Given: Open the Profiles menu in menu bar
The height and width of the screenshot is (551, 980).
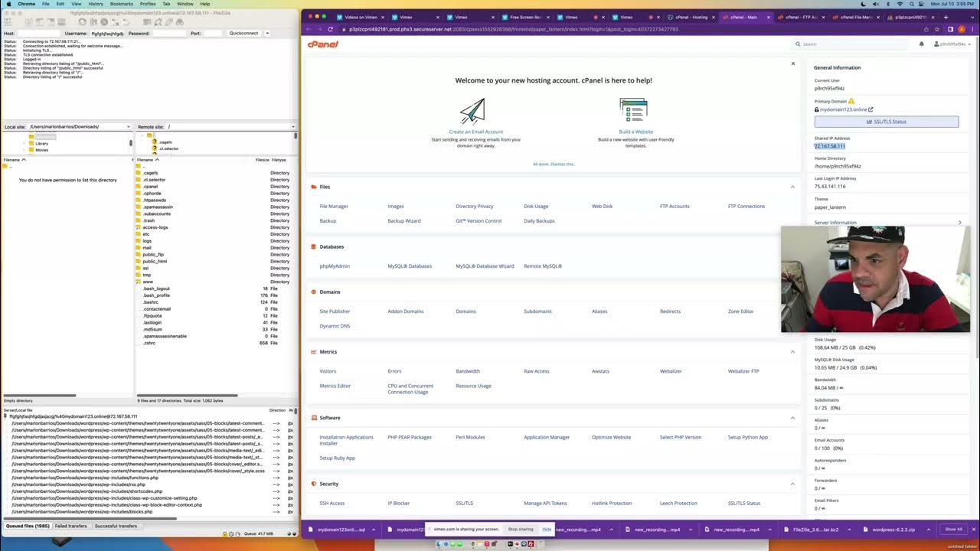Looking at the screenshot, I should coord(148,4).
